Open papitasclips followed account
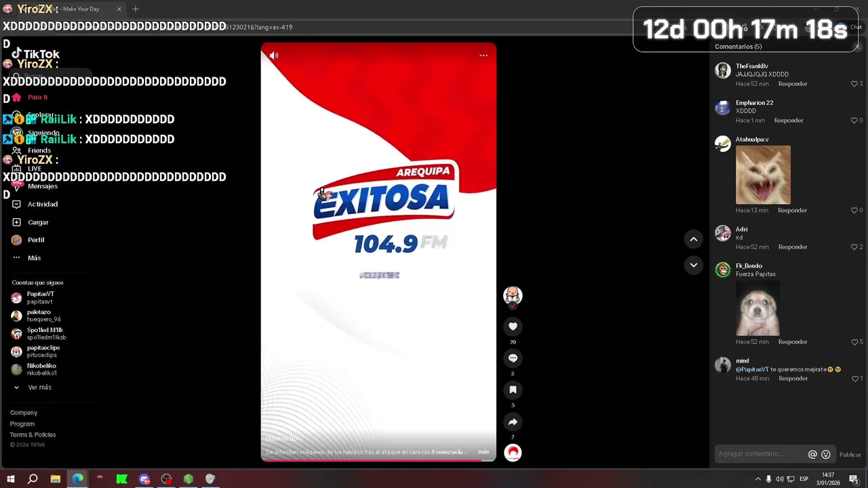The image size is (868, 488). coord(43,351)
